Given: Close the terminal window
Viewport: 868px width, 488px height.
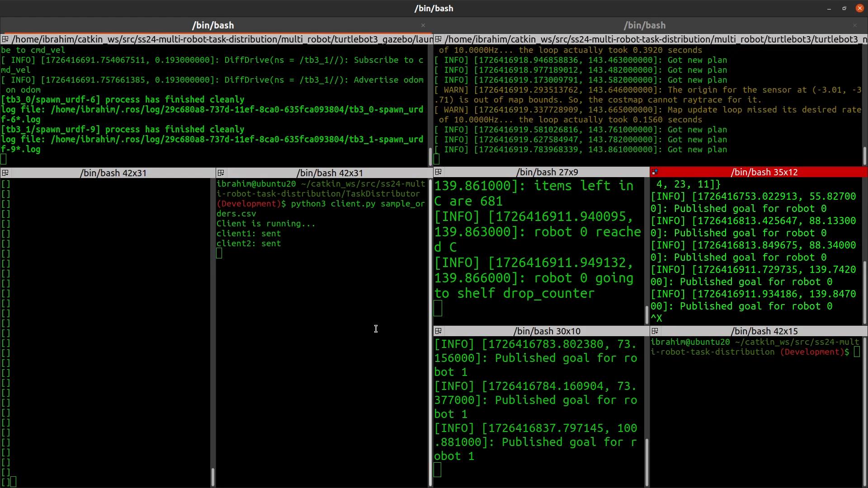Looking at the screenshot, I should (859, 9).
